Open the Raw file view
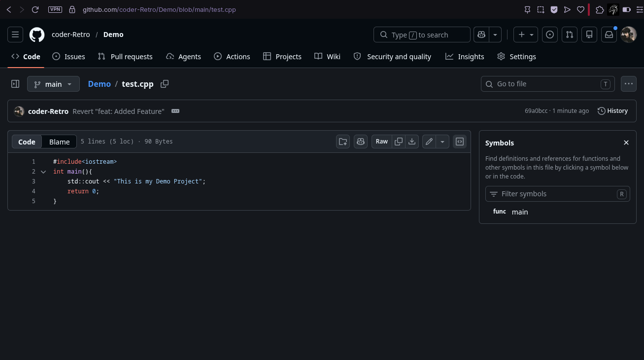The image size is (644, 360). [382, 142]
